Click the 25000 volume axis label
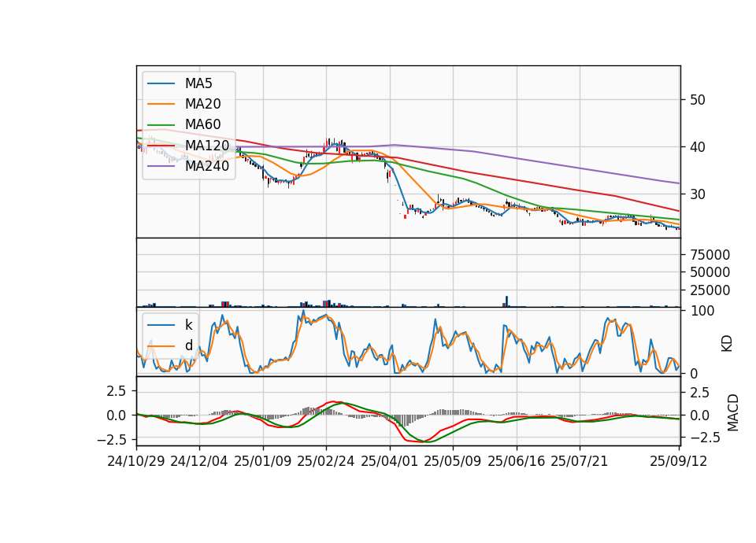The height and width of the screenshot is (543, 756). 710,290
